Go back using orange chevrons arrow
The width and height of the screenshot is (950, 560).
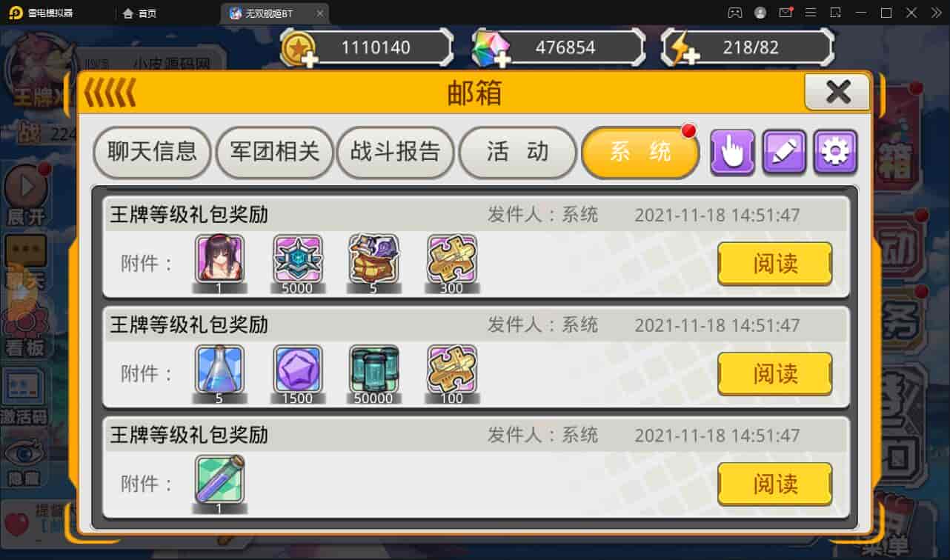pyautogui.click(x=110, y=93)
